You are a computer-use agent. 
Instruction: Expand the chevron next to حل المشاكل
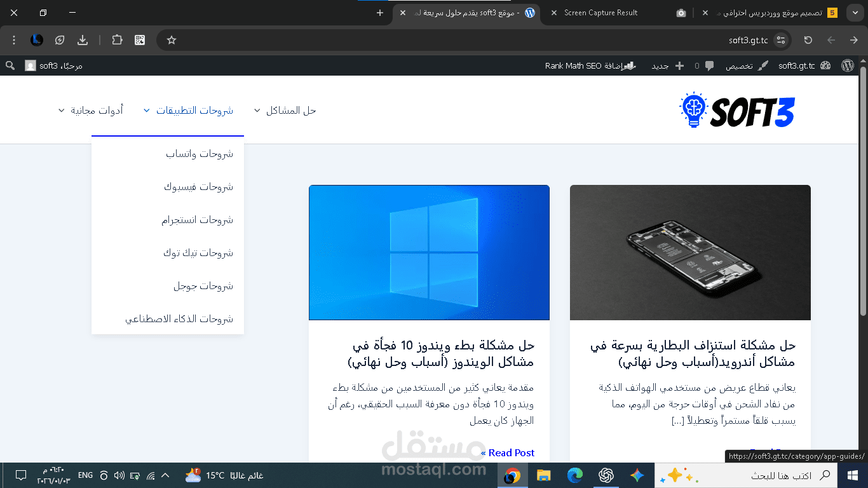pos(257,111)
